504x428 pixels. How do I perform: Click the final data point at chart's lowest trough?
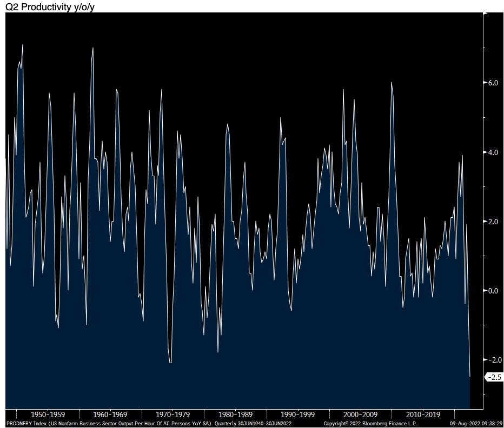(x=470, y=376)
